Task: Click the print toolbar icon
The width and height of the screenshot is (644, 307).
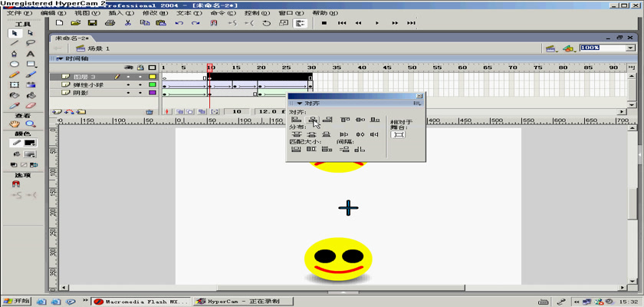Action: click(110, 23)
